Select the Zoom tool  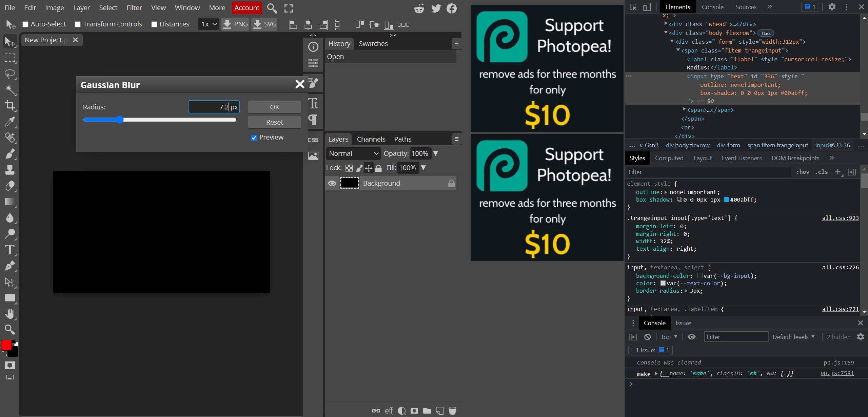(10, 329)
